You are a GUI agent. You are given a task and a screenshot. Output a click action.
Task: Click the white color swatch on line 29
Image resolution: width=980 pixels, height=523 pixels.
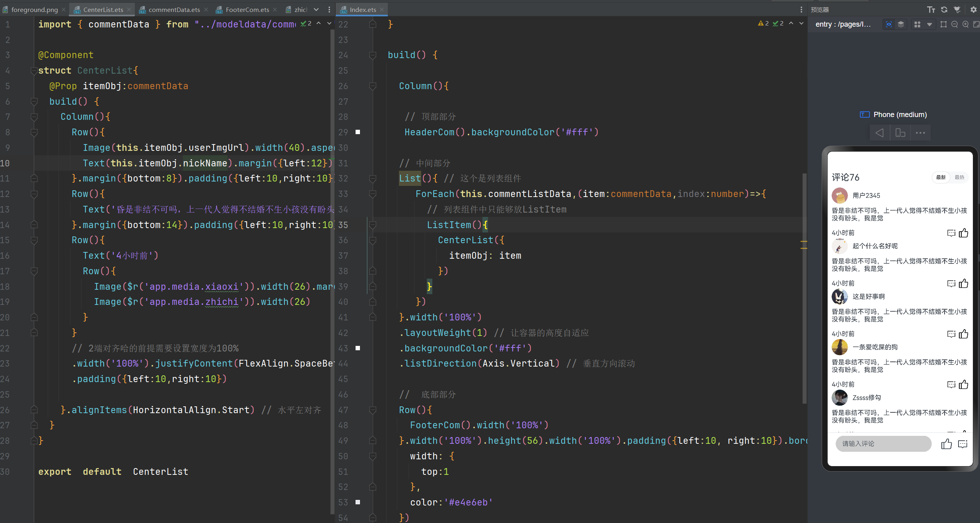[x=358, y=132]
